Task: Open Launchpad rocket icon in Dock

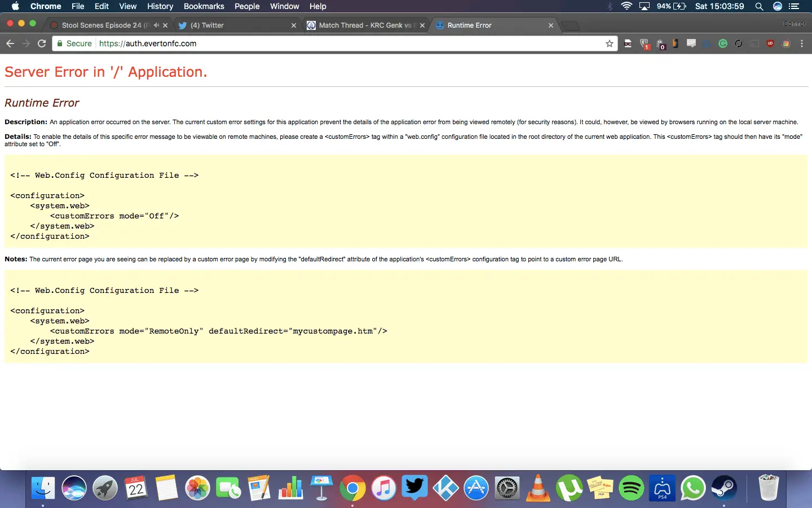Action: click(105, 488)
